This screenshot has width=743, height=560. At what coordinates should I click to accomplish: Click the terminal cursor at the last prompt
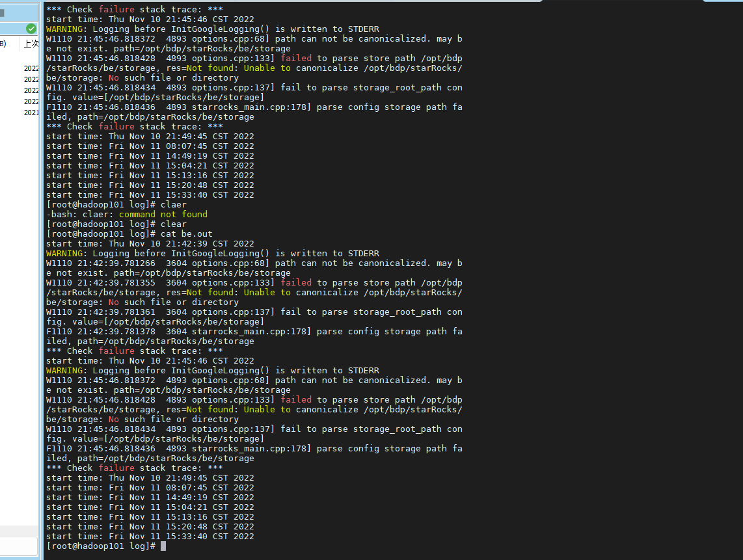(163, 546)
